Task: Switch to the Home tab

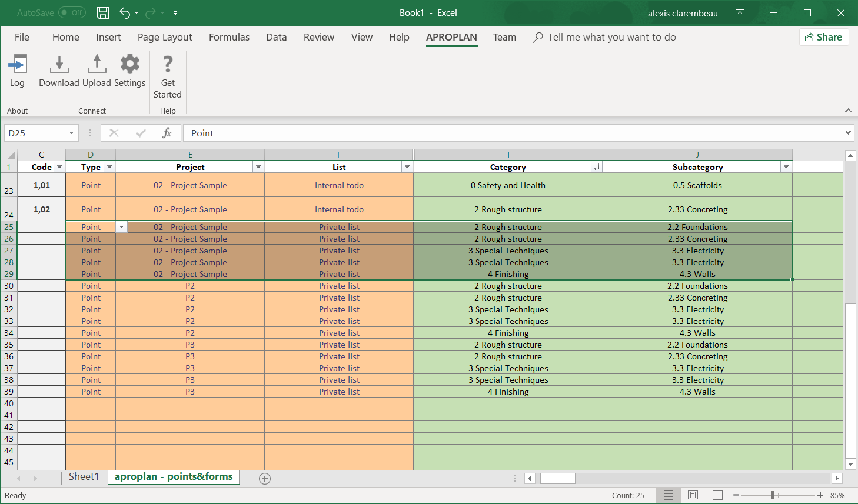Action: (x=66, y=38)
